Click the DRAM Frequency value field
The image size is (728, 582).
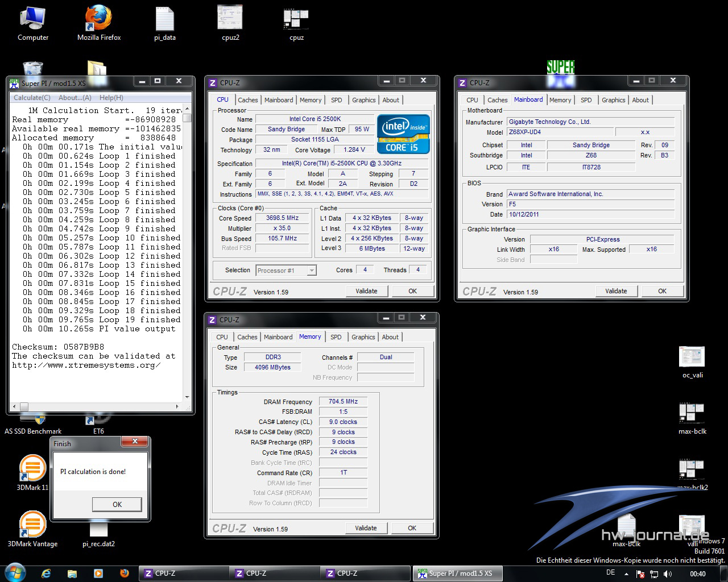click(x=343, y=402)
